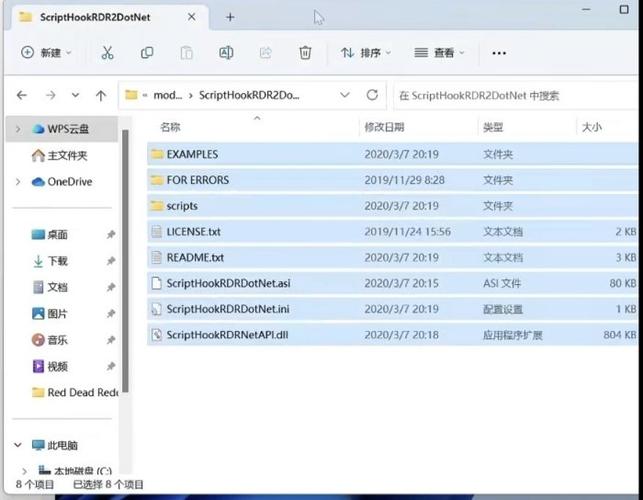
Task: Sort by 修改日期 date modified column
Action: 384,127
